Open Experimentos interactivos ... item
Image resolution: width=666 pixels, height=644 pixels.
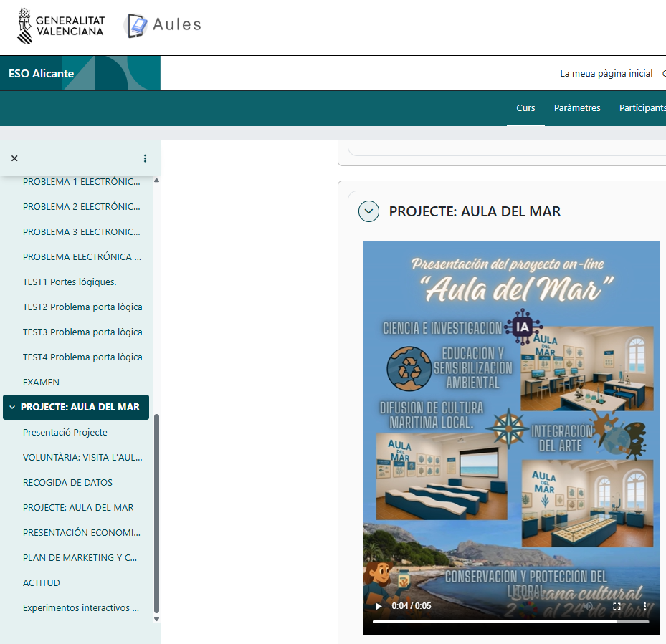(81, 607)
